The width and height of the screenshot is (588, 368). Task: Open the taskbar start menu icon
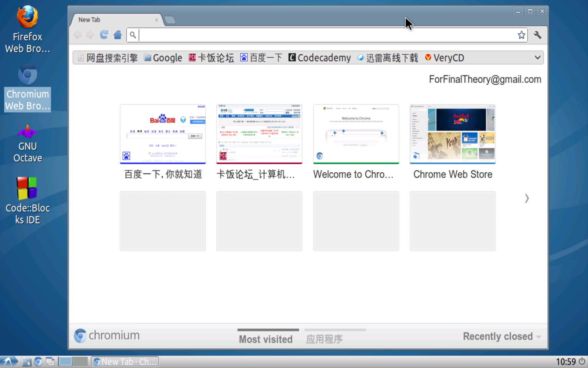(9, 362)
